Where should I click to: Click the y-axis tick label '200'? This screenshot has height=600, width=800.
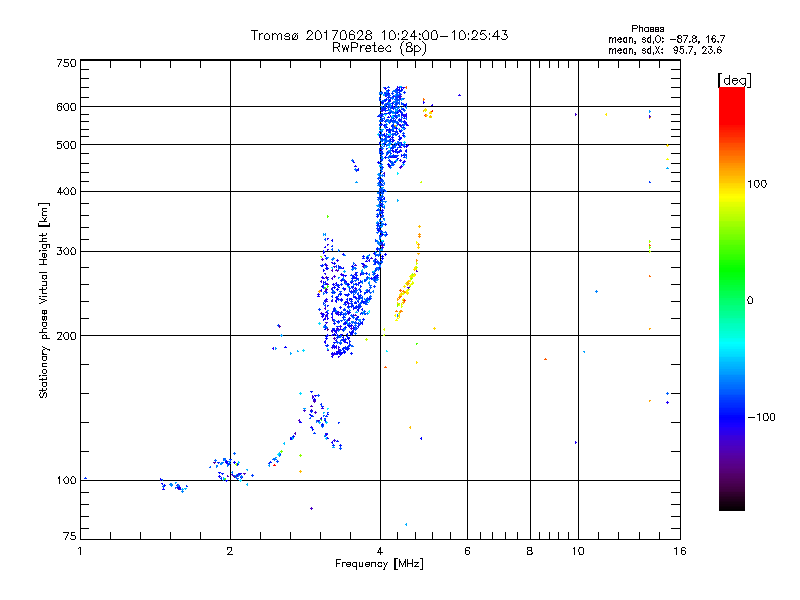[66, 336]
